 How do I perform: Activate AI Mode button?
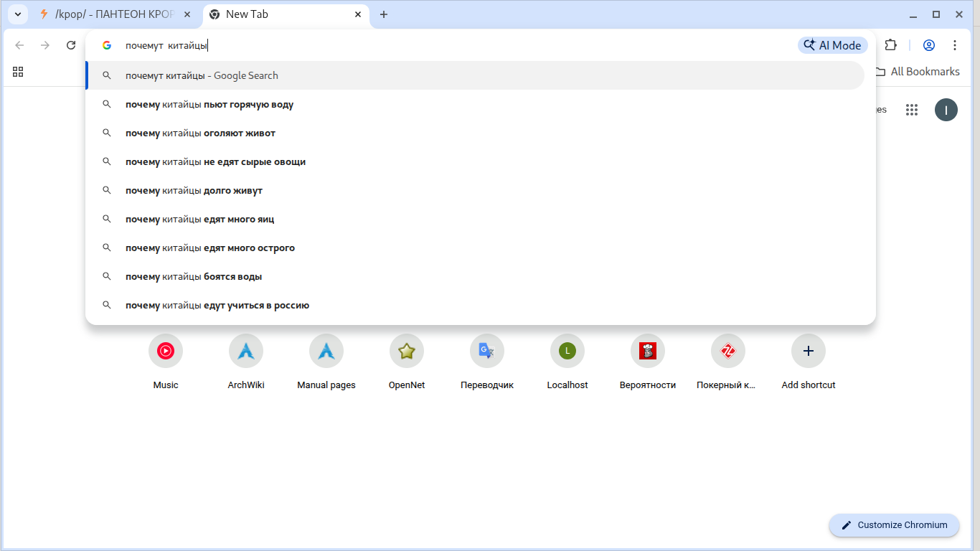833,45
